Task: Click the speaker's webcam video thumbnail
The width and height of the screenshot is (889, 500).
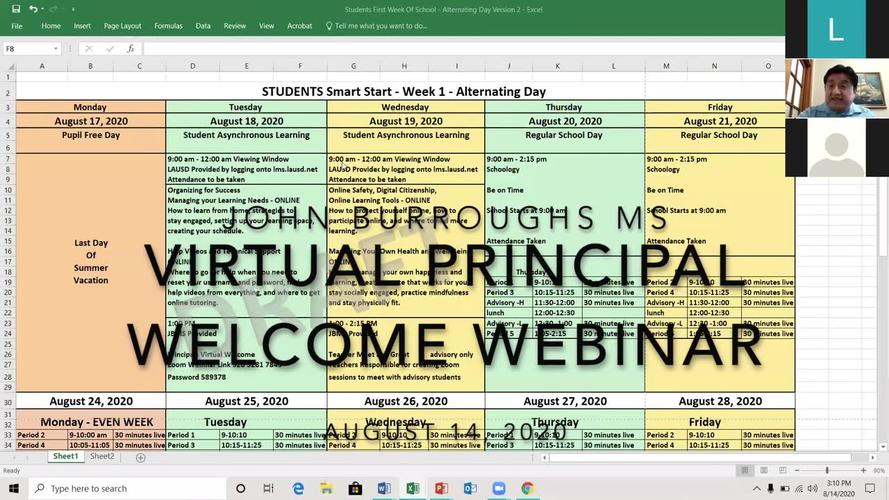Action: pos(837,88)
